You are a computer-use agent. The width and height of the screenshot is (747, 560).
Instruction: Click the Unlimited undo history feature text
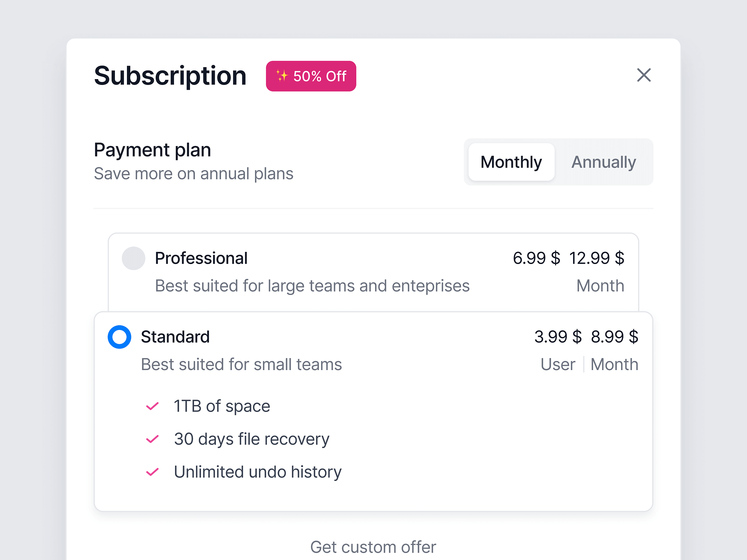tap(258, 472)
